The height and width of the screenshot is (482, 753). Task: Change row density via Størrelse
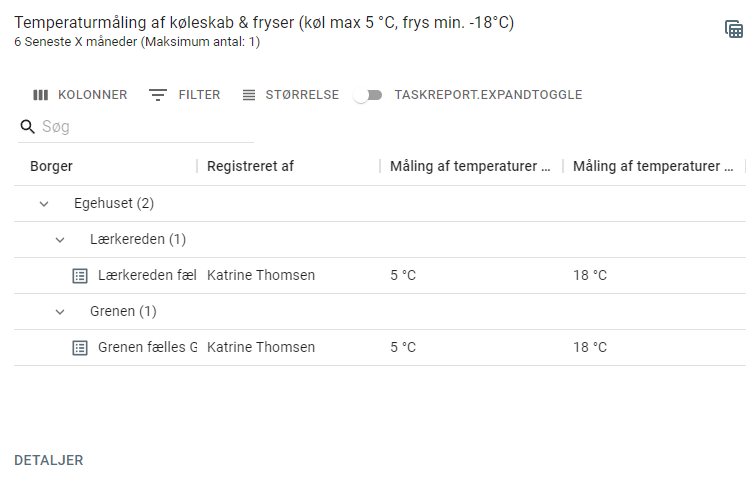291,95
